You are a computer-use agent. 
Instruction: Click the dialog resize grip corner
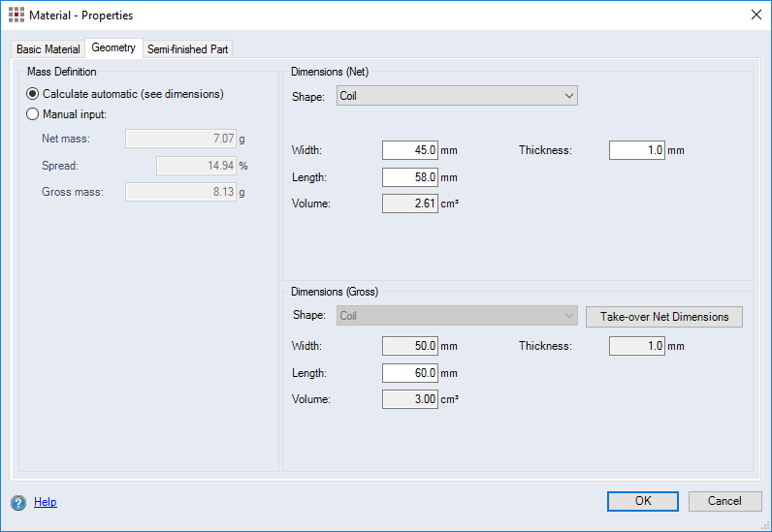click(765, 525)
